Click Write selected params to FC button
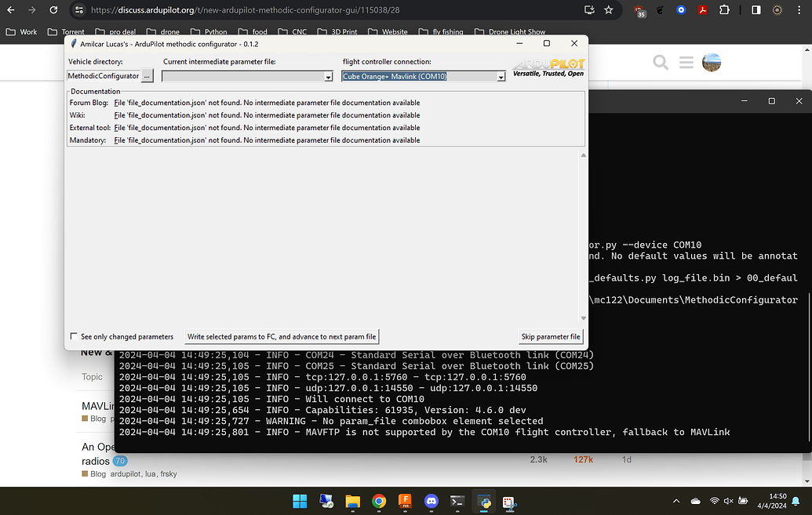812x515 pixels. tap(282, 336)
